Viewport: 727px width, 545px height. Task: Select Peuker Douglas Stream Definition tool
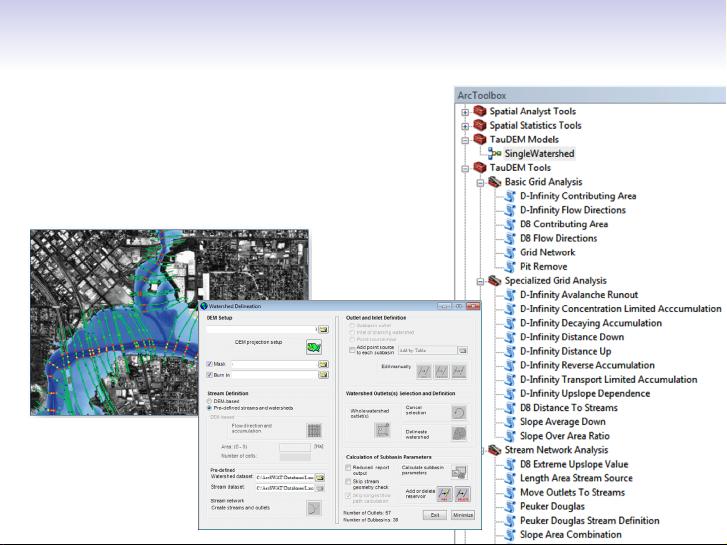589,520
